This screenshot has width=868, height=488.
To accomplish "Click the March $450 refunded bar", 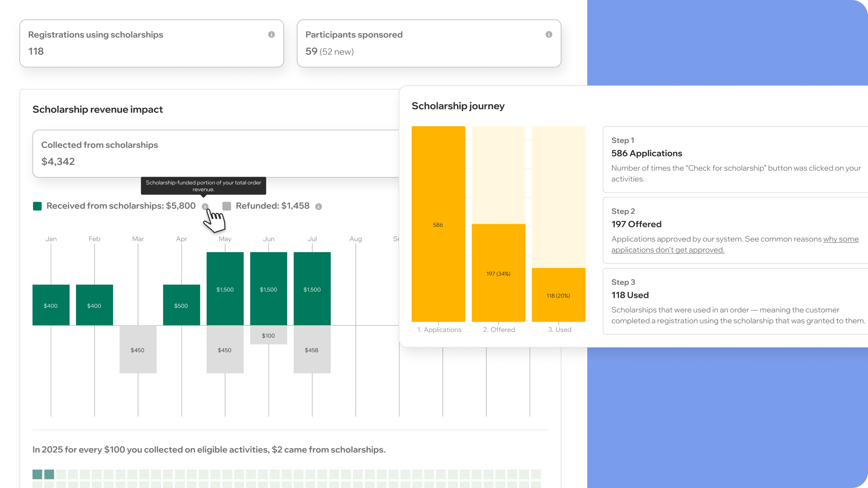I will tap(138, 350).
